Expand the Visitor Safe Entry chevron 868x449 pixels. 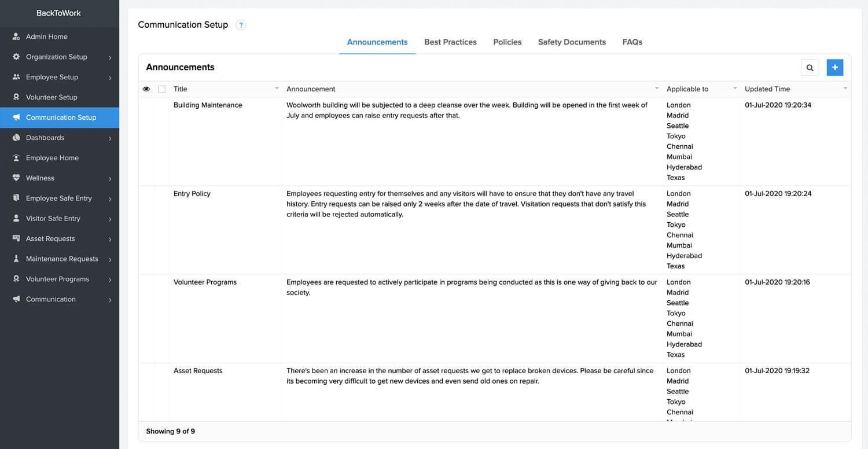(110, 219)
